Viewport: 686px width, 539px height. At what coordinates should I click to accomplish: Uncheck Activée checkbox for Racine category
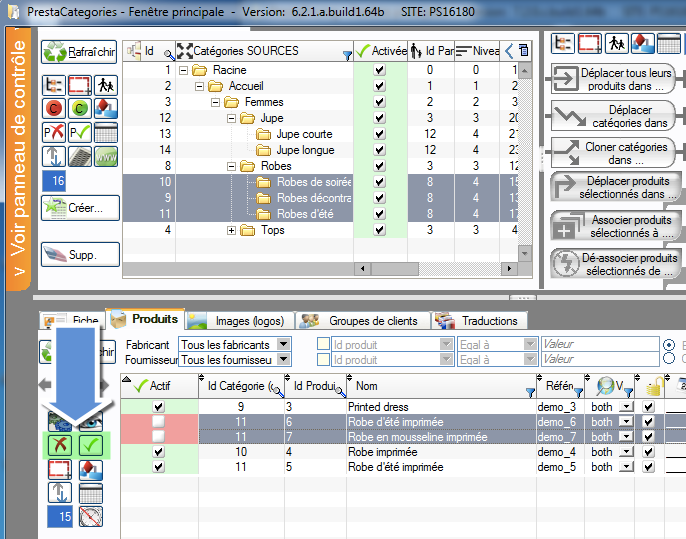379,70
